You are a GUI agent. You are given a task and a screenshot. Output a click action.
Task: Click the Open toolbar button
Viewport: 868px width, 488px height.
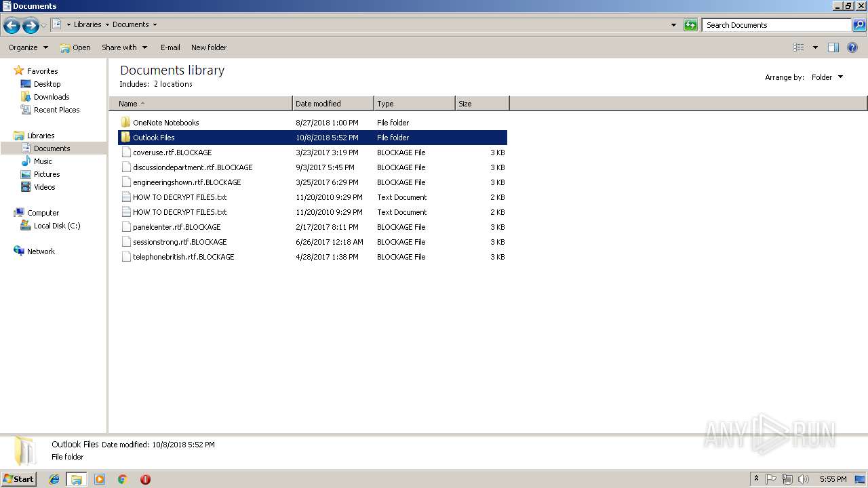[x=75, y=47]
